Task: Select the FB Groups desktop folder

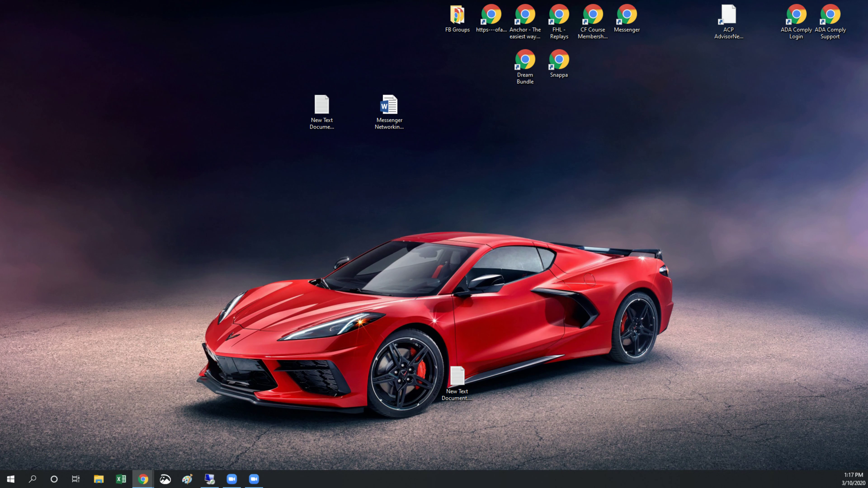Action: (457, 19)
